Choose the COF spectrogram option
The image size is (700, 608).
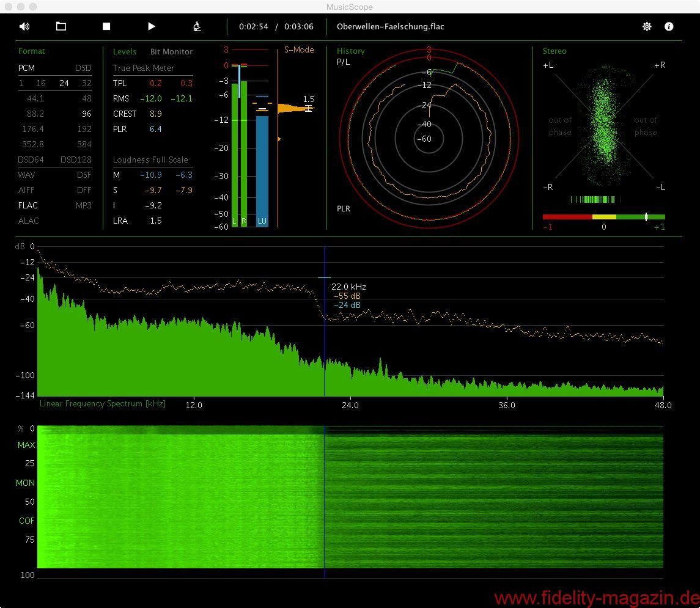pyautogui.click(x=26, y=521)
